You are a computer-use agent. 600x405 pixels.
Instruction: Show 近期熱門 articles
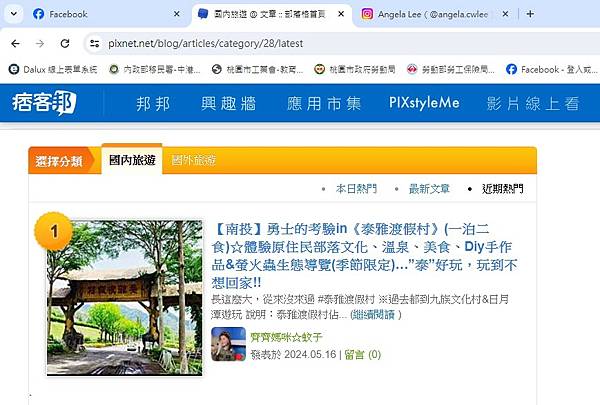pos(502,189)
